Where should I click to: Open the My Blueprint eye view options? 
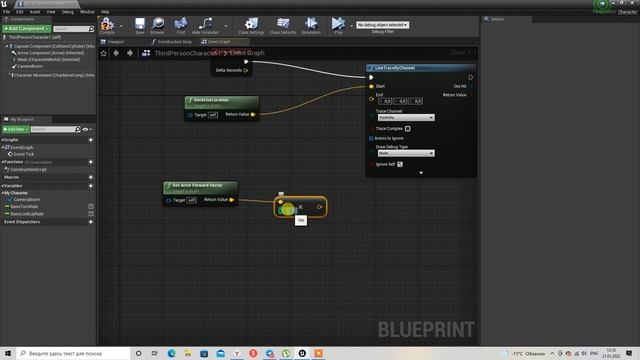click(87, 129)
